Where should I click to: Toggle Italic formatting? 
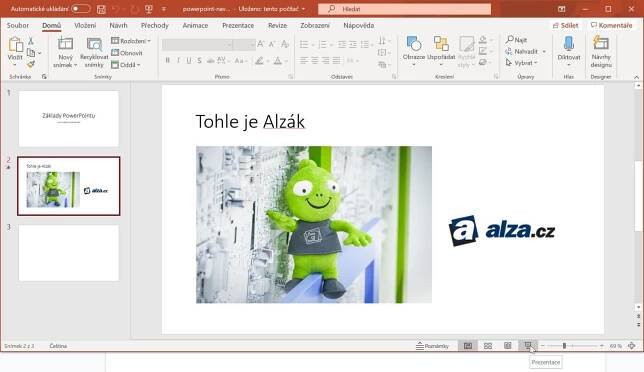tap(178, 61)
